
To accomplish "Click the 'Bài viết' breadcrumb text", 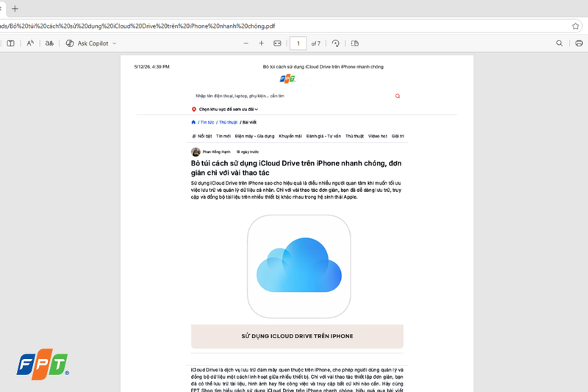I will (249, 122).
